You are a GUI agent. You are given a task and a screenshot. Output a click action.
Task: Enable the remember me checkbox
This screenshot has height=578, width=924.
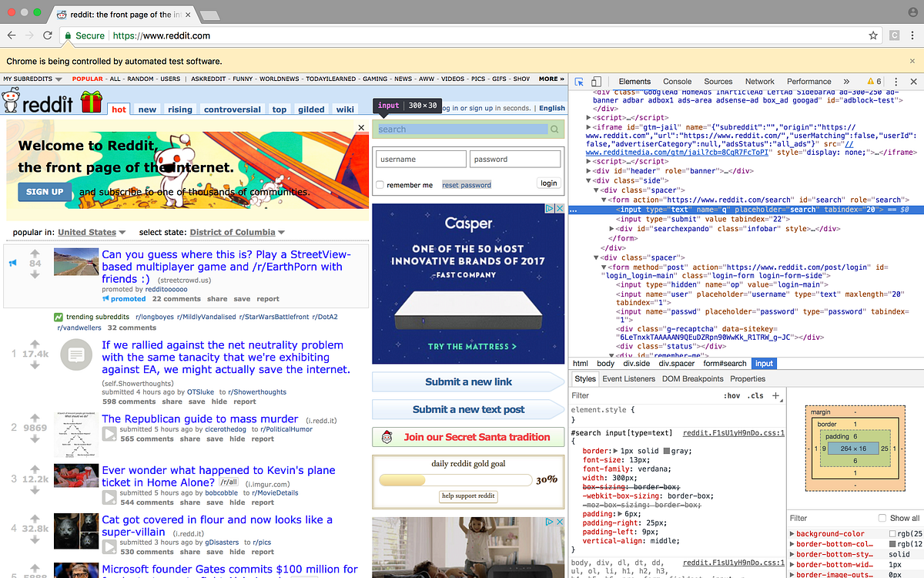379,184
